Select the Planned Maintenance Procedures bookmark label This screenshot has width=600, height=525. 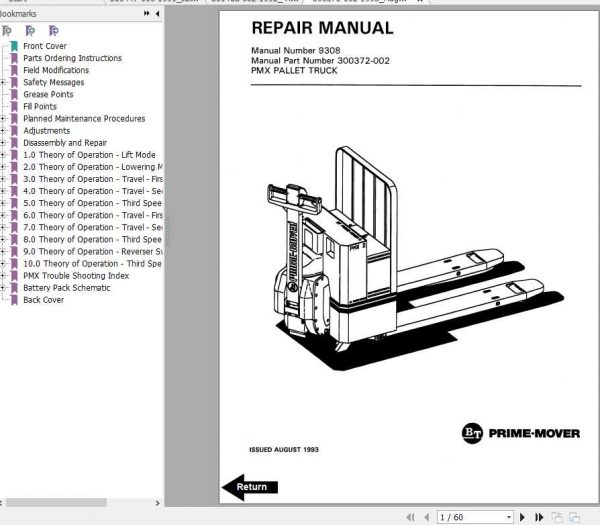(x=84, y=119)
